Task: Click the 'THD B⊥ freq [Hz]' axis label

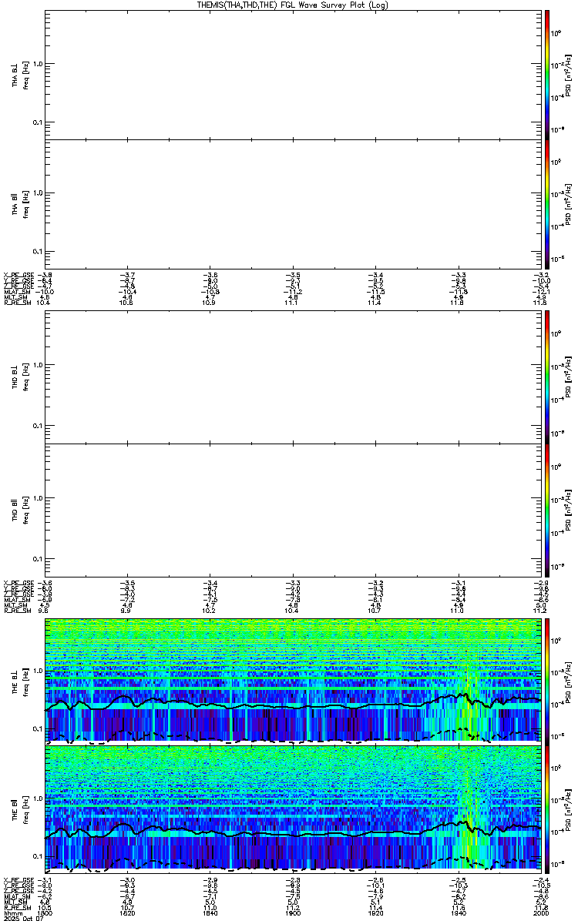Action: (x=20, y=377)
